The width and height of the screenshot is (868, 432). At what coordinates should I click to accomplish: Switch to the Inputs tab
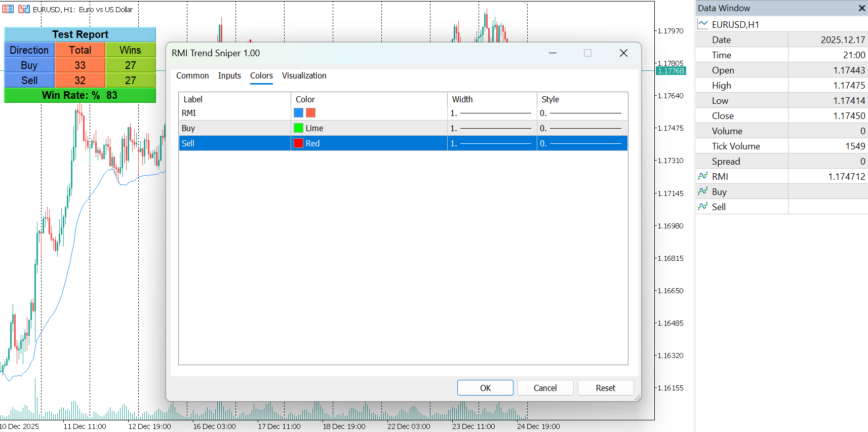point(229,75)
